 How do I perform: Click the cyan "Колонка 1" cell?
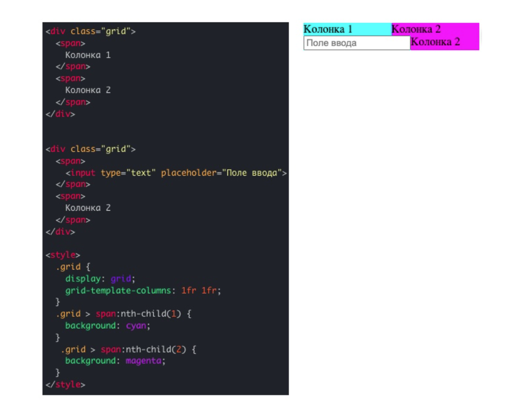click(347, 29)
